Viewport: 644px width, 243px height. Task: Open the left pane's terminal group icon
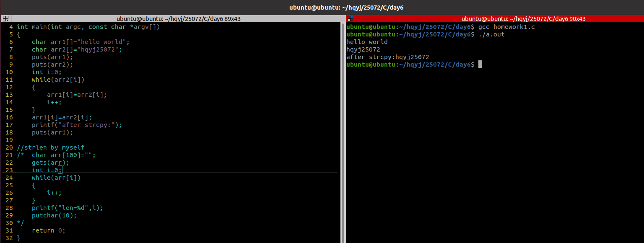click(6, 19)
